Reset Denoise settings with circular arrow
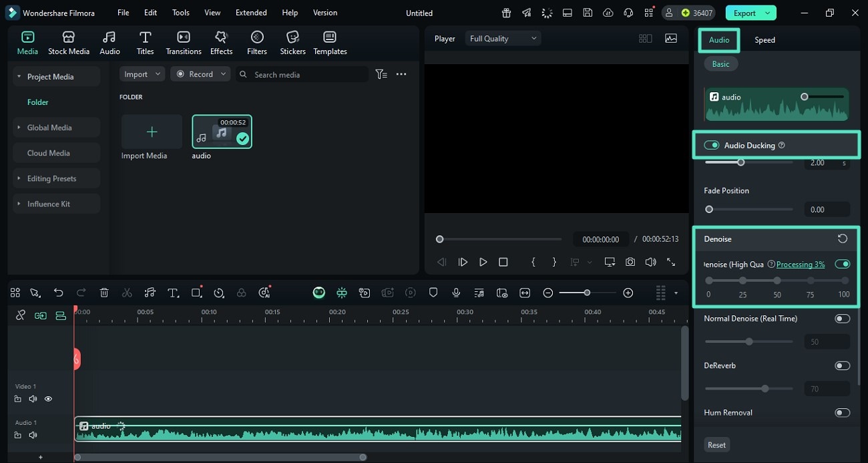Screen dimensions: 868x463 843,239
